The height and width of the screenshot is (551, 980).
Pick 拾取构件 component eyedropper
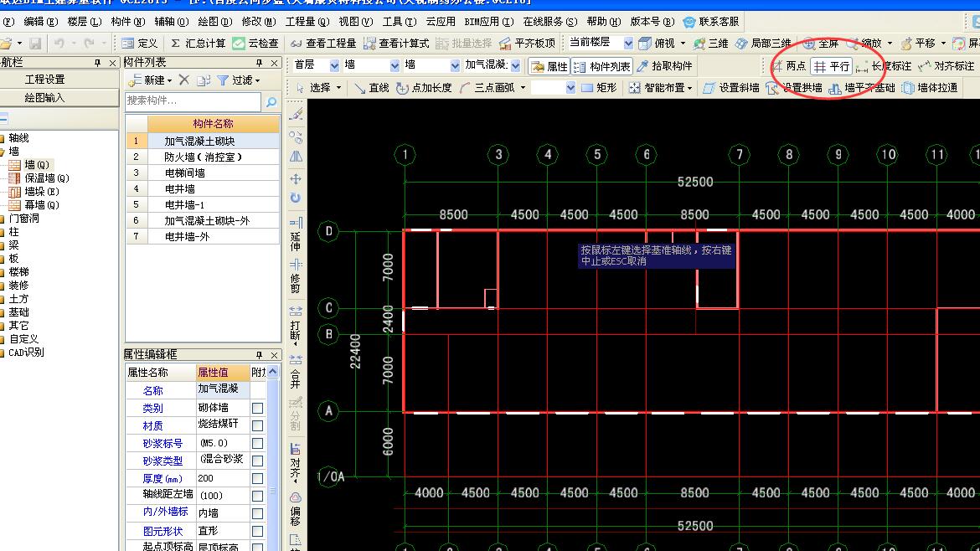point(665,65)
